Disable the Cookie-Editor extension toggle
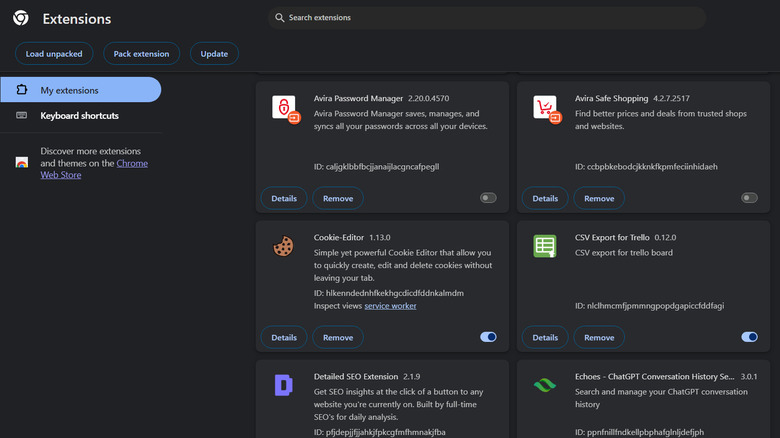 488,337
